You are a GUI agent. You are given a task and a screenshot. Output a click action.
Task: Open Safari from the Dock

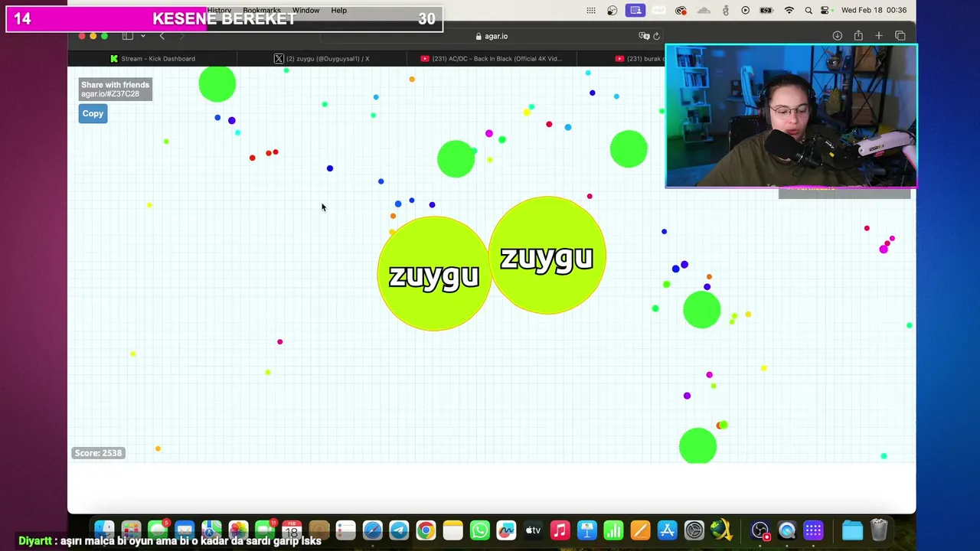pyautogui.click(x=372, y=530)
